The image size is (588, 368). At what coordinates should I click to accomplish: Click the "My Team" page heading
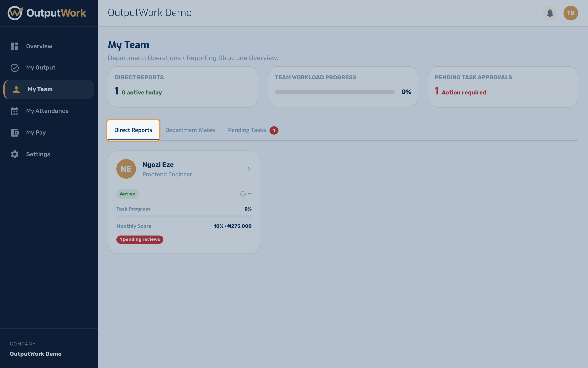click(129, 45)
